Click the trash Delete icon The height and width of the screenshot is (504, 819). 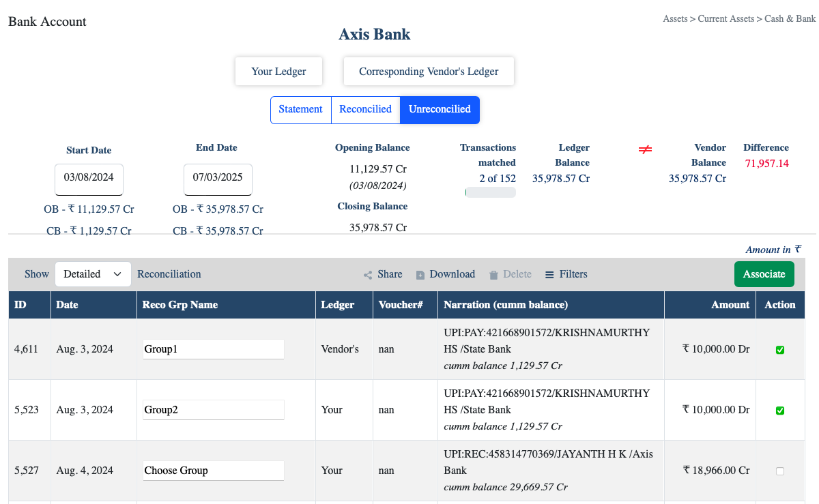(493, 275)
